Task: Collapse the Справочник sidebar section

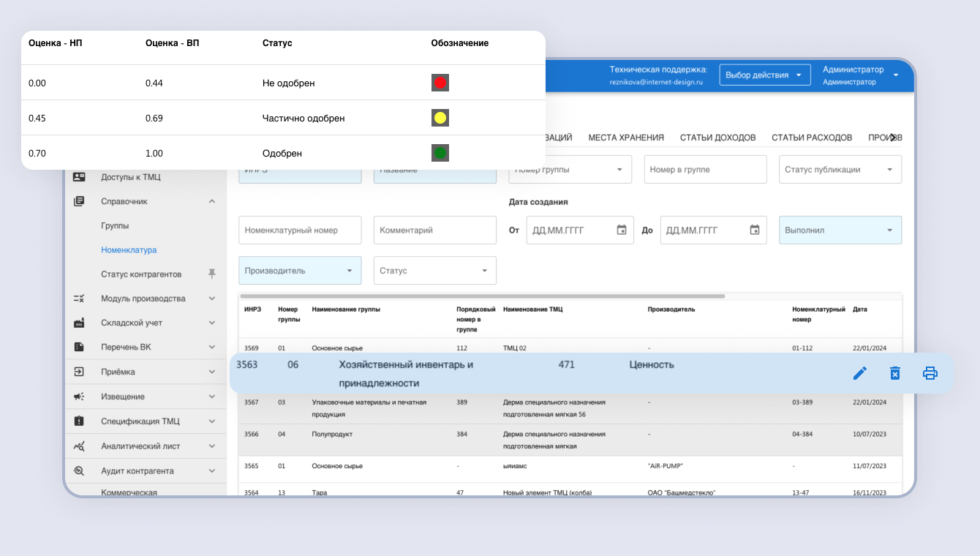Action: [x=211, y=201]
